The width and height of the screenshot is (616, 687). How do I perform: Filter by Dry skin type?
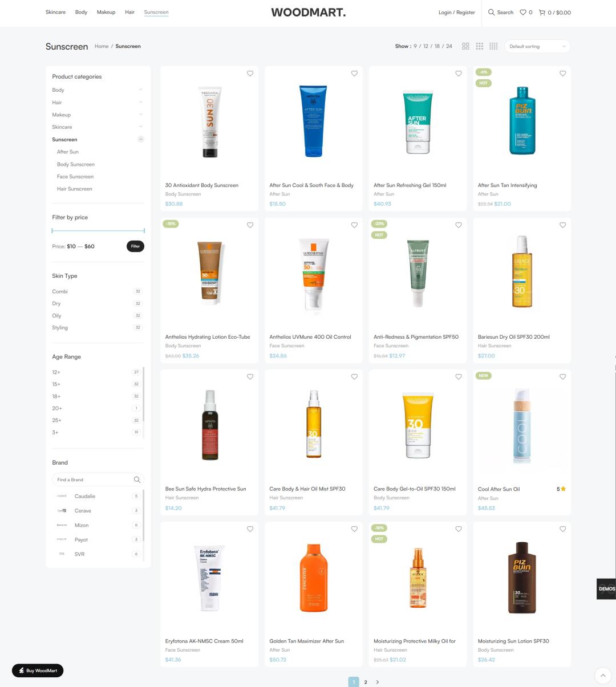pyautogui.click(x=56, y=303)
